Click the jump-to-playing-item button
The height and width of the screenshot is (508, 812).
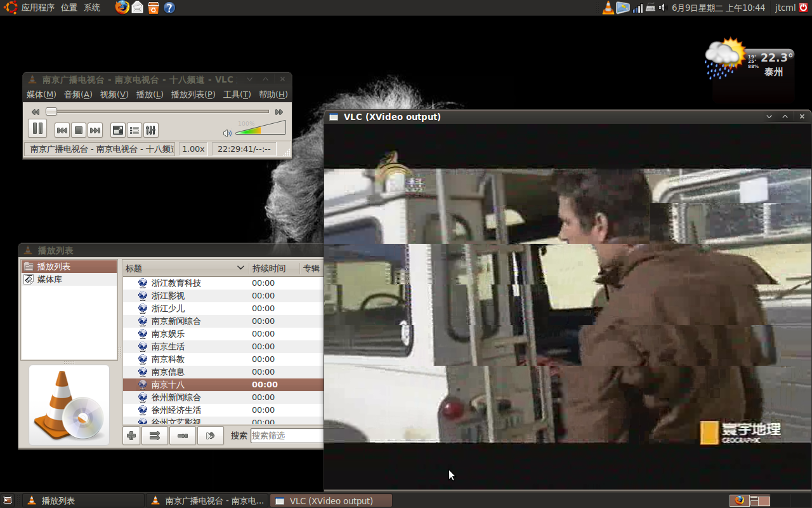[x=211, y=436]
